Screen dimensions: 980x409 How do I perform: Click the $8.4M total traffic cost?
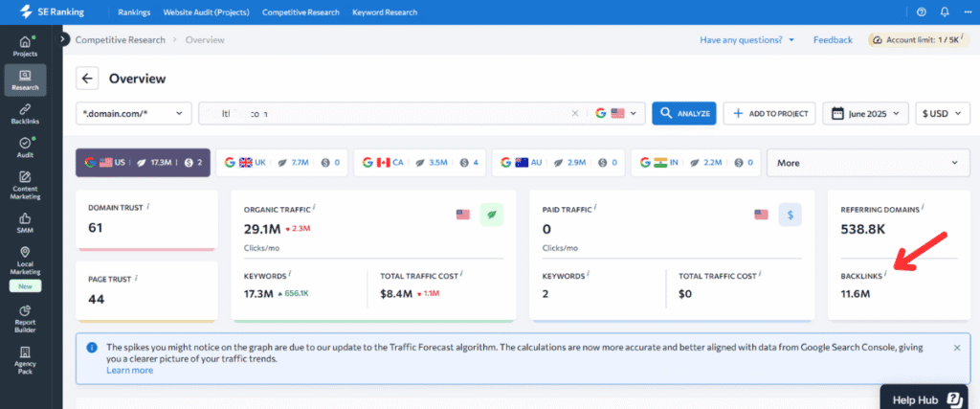[x=395, y=293]
